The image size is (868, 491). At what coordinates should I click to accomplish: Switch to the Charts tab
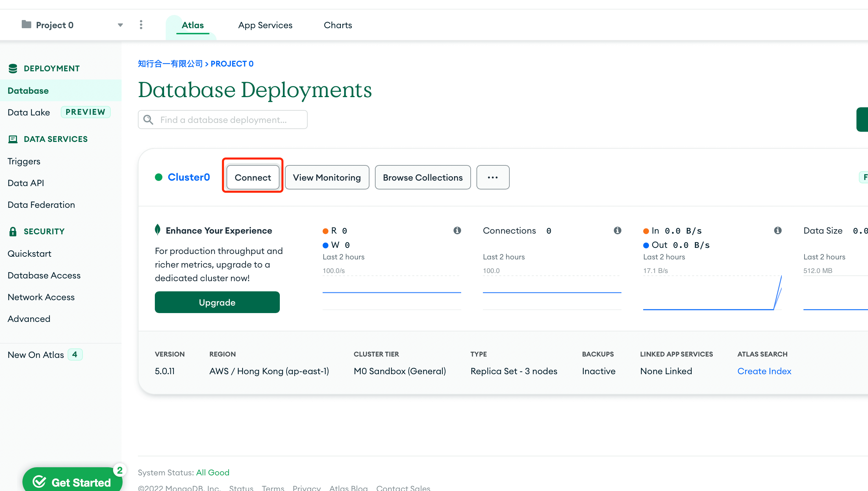[338, 25]
